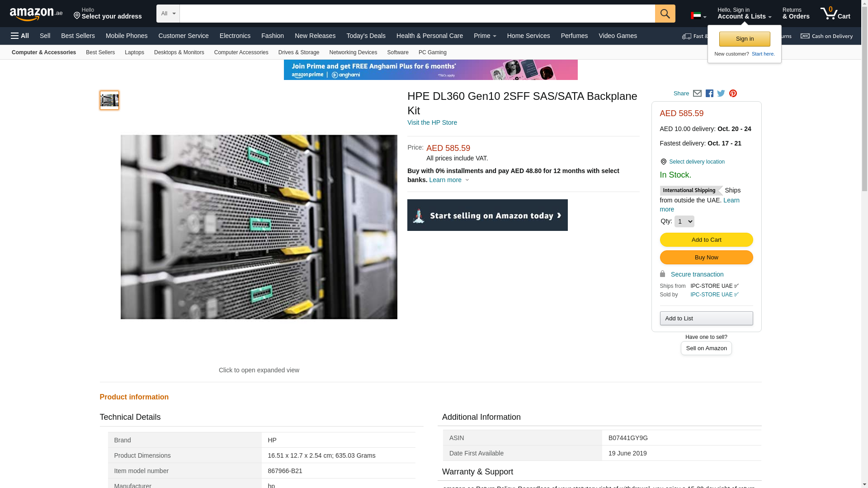Go to Amazon.ae home logo

click(x=36, y=14)
